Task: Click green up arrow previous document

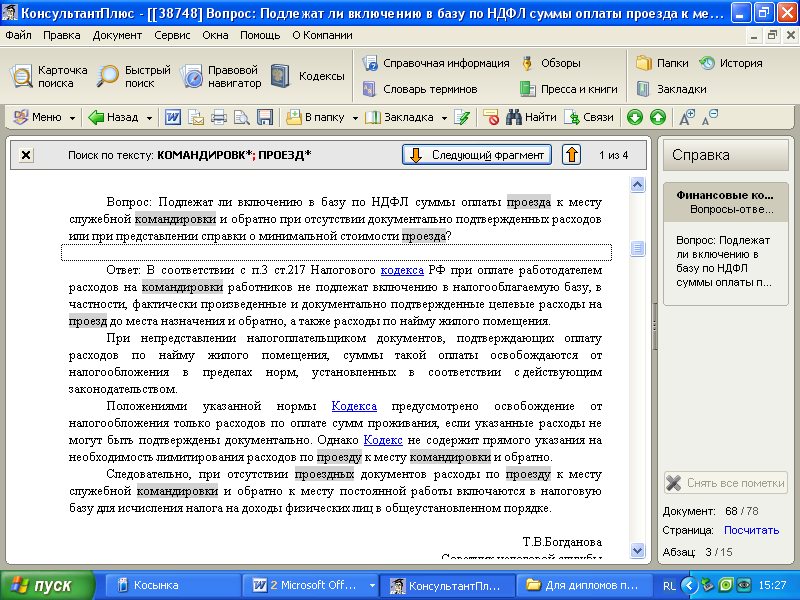Action: point(658,117)
